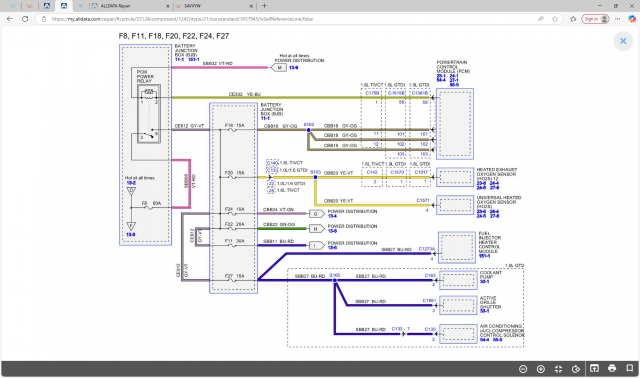Image resolution: width=640 pixels, height=378 pixels.
Task: Close the SAVVYW tab
Action: tap(251, 6)
